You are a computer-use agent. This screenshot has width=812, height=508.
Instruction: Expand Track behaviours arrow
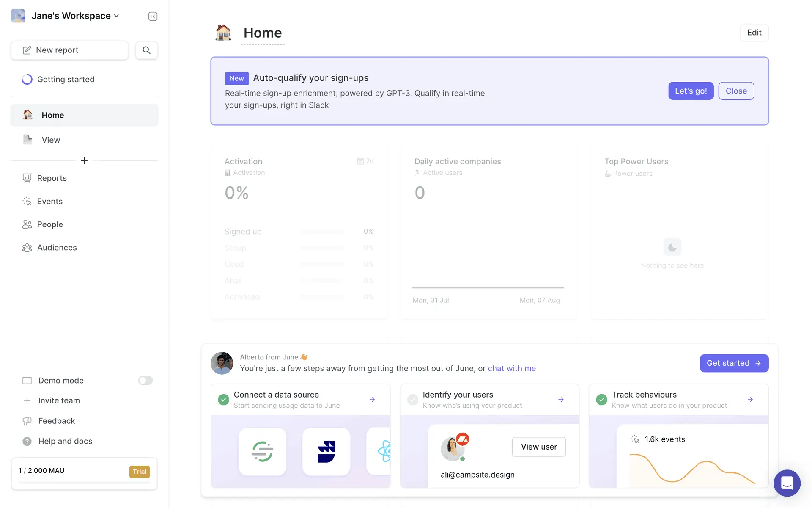click(750, 400)
